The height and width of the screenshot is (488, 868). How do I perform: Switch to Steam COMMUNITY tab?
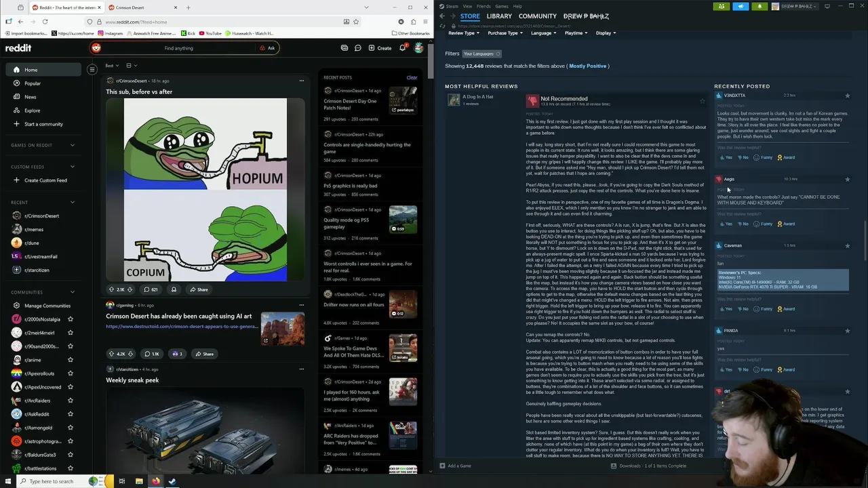(x=537, y=16)
